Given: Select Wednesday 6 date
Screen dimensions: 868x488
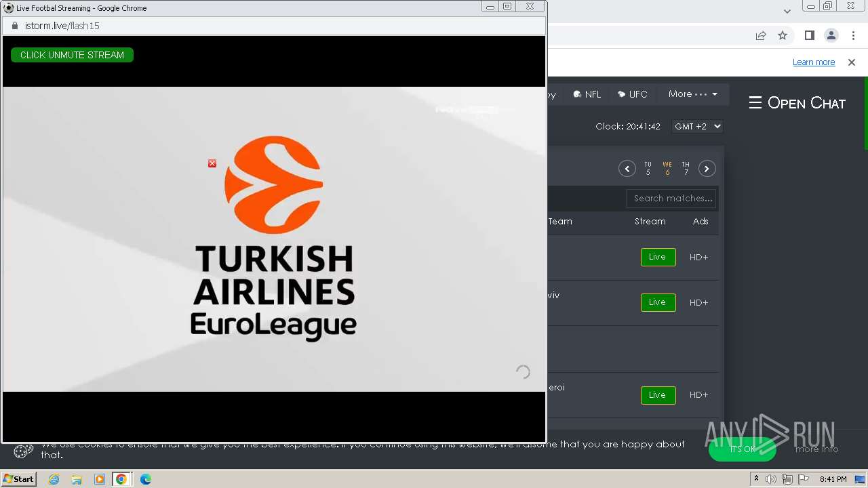Looking at the screenshot, I should tap(667, 169).
